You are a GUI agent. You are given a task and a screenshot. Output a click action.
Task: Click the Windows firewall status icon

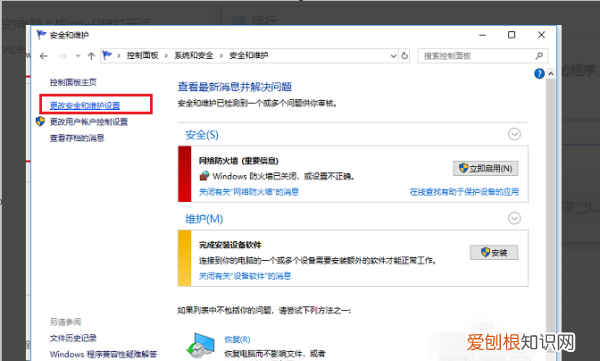[204, 176]
